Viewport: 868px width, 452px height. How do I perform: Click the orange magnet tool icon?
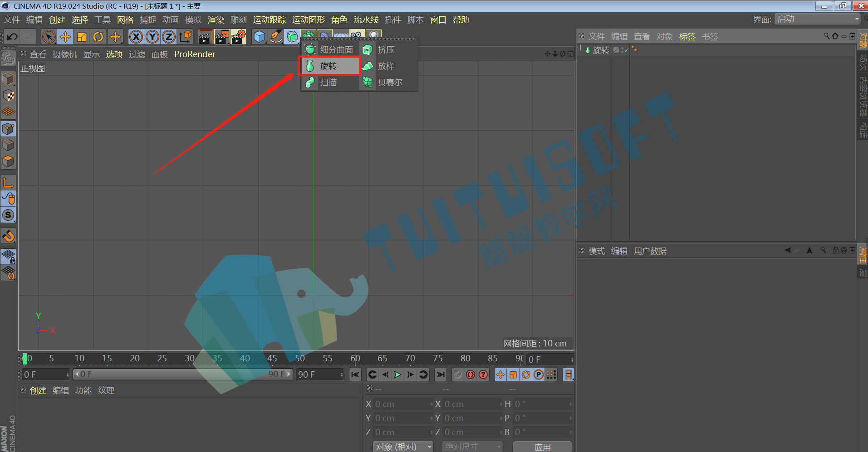8,236
